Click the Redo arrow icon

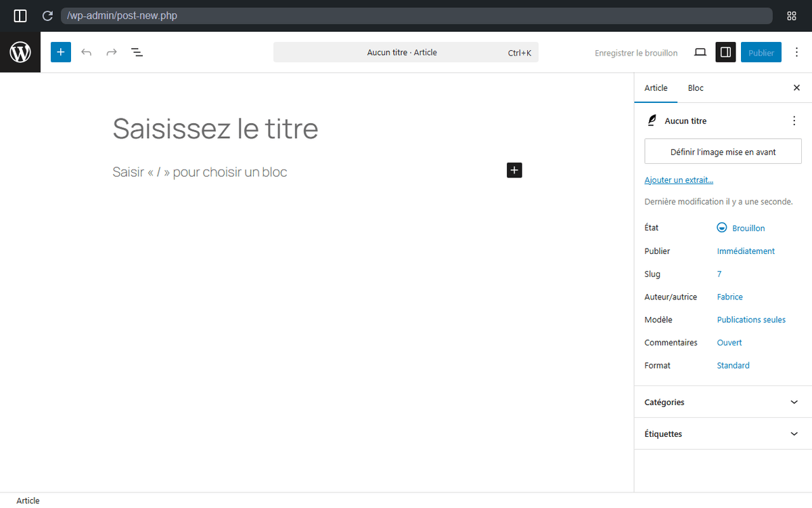[111, 51]
